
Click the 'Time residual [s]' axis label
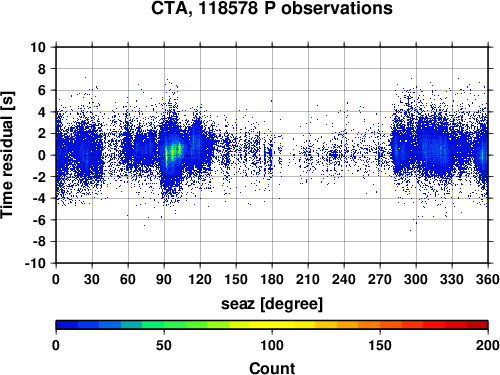(x=7, y=155)
